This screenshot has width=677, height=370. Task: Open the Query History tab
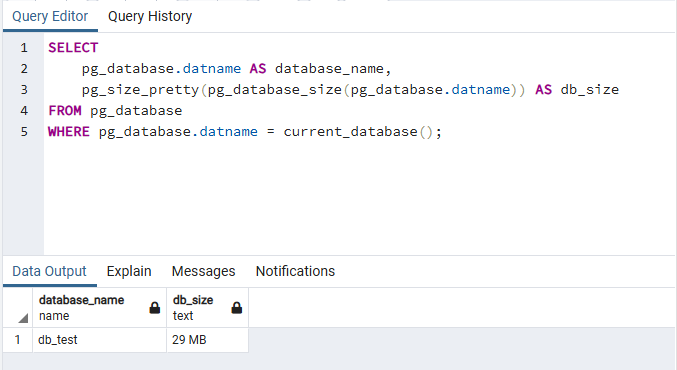tap(150, 16)
